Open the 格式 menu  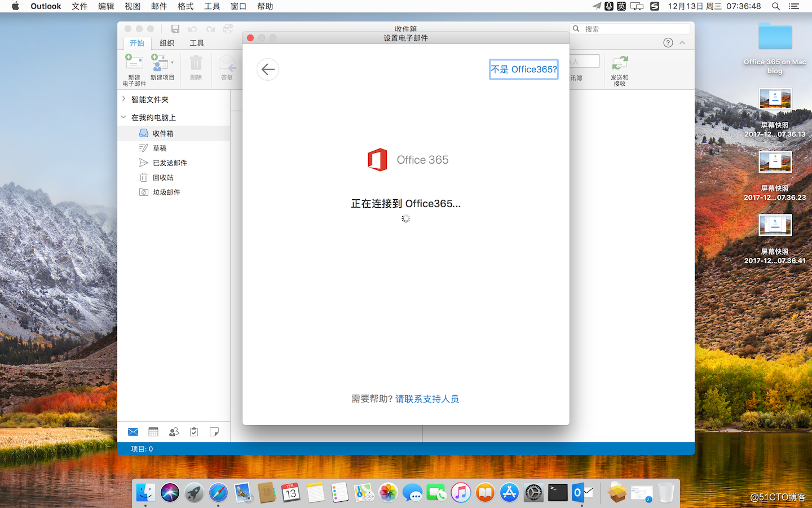click(186, 6)
